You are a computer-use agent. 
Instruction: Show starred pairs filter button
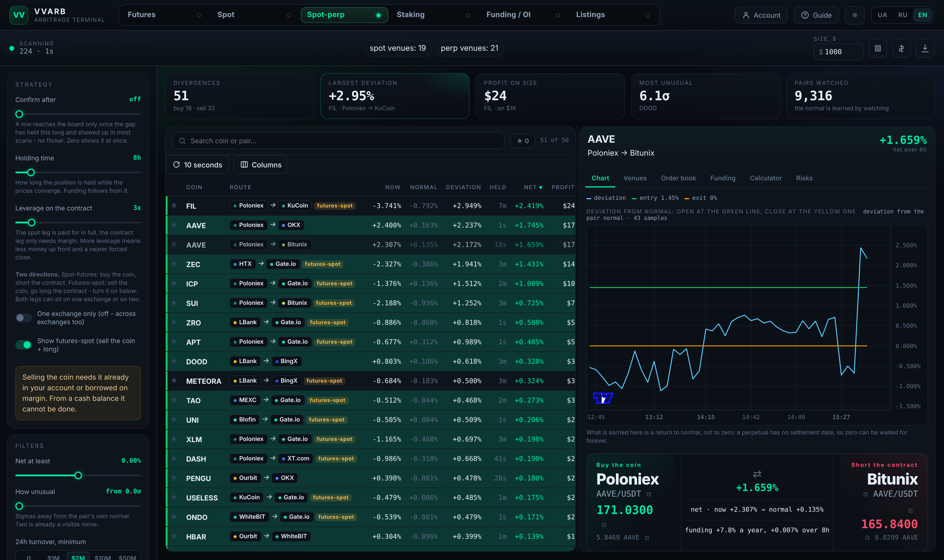(x=523, y=141)
